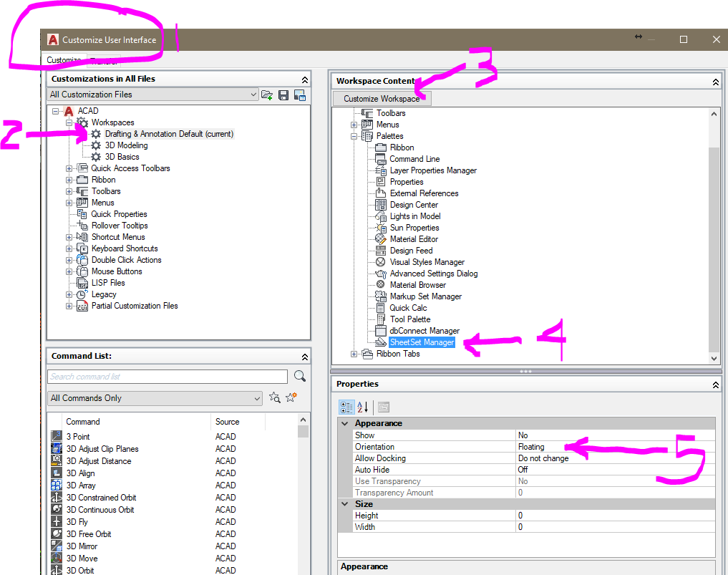
Task: Select Tool Palette in Workspace Contents
Action: click(x=410, y=319)
